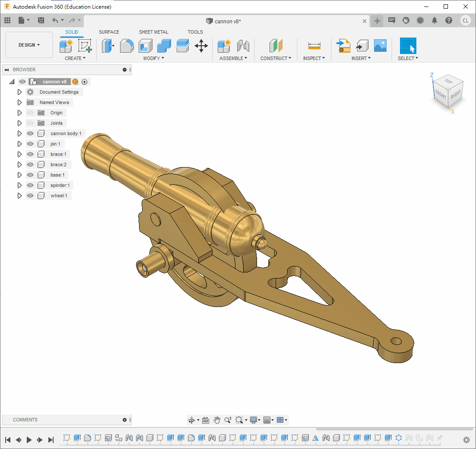
Task: Toggle visibility of wheel:1
Action: point(30,196)
